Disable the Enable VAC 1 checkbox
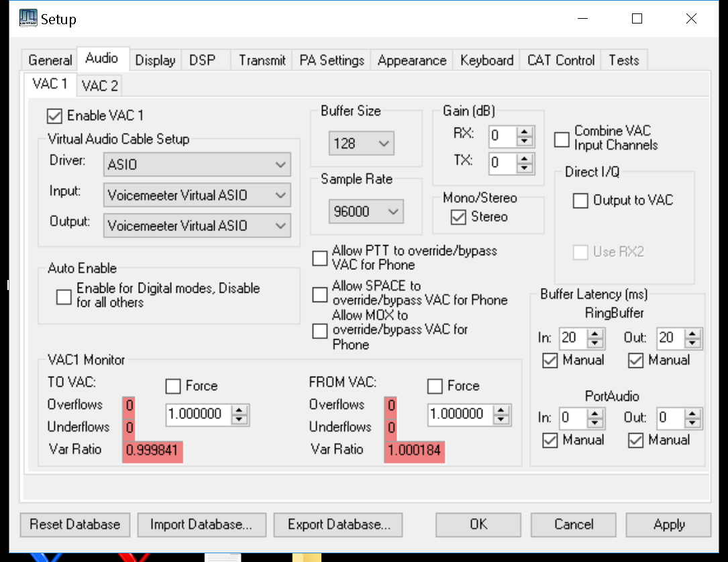This screenshot has width=728, height=562. tap(54, 116)
